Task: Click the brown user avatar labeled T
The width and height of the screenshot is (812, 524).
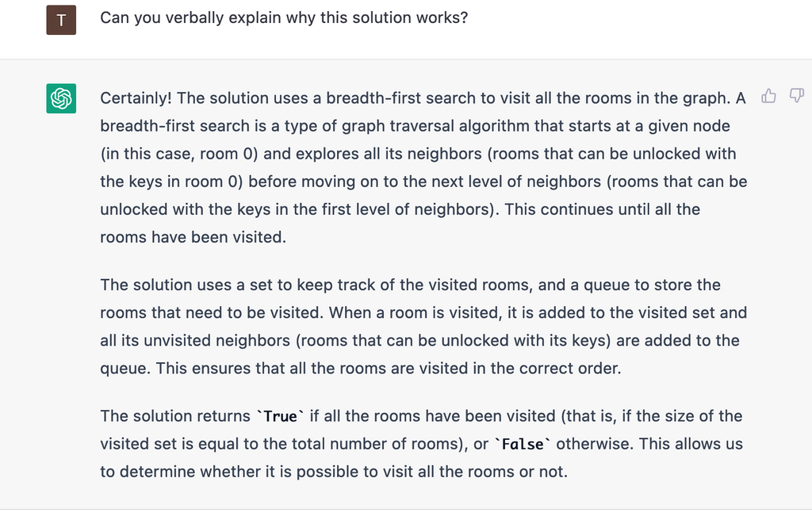Action: coord(61,20)
